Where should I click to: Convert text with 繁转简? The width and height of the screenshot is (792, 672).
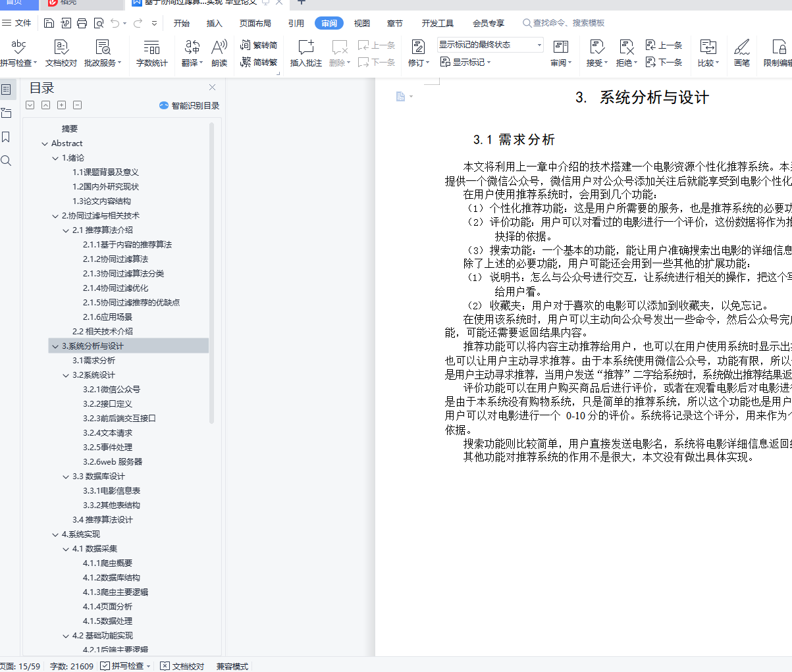[259, 45]
